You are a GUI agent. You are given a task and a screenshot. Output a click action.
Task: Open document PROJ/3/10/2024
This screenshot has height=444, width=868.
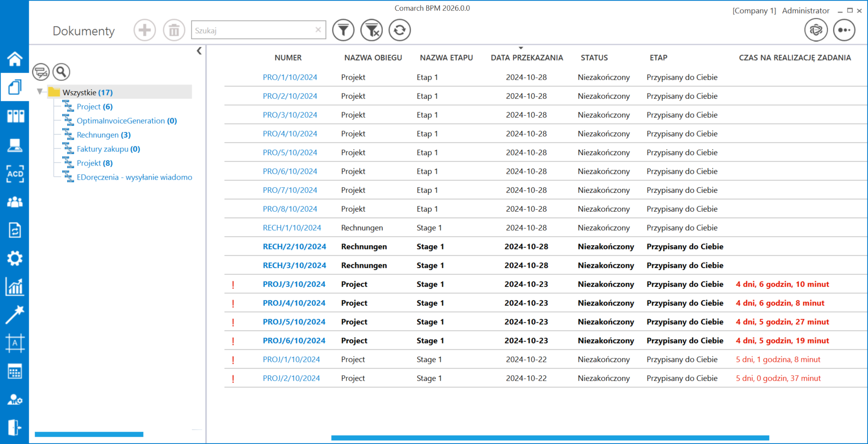click(x=294, y=284)
